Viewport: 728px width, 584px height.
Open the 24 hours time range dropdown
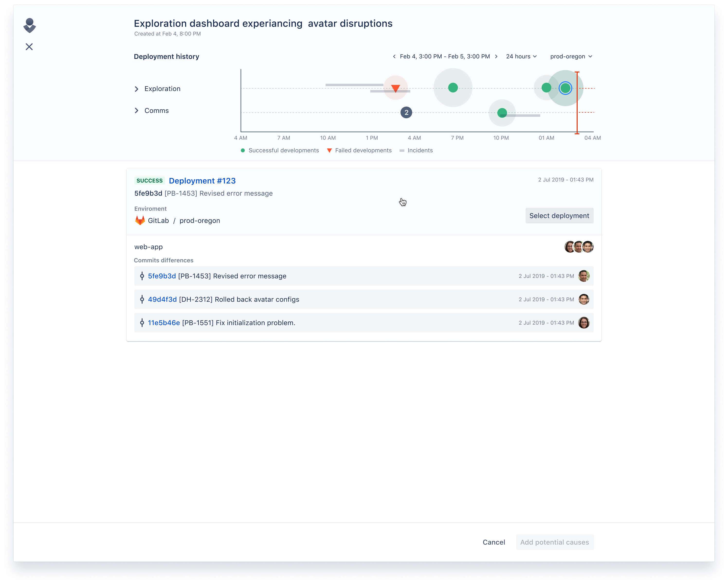coord(521,56)
